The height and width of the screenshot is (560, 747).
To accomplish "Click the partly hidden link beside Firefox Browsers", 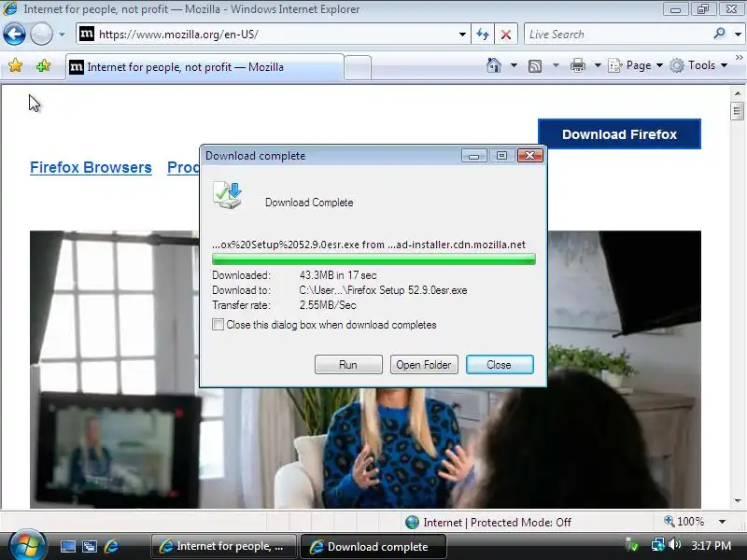I will (183, 168).
